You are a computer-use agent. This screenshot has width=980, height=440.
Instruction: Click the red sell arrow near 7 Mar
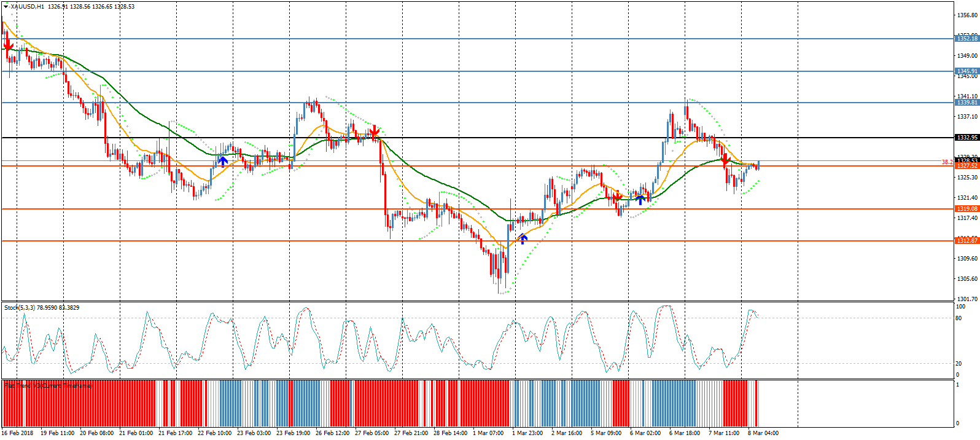pyautogui.click(x=725, y=161)
